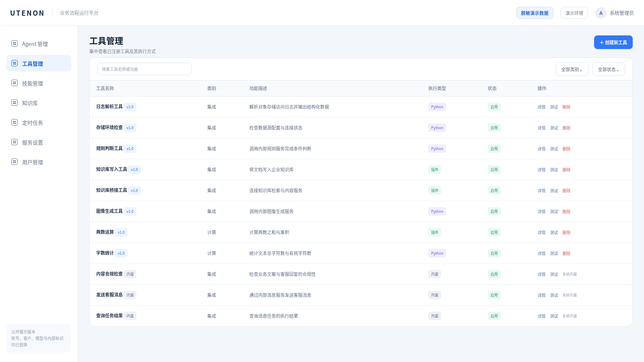Click the 服务设置 sidebar icon
The image size is (644, 362).
(x=14, y=142)
